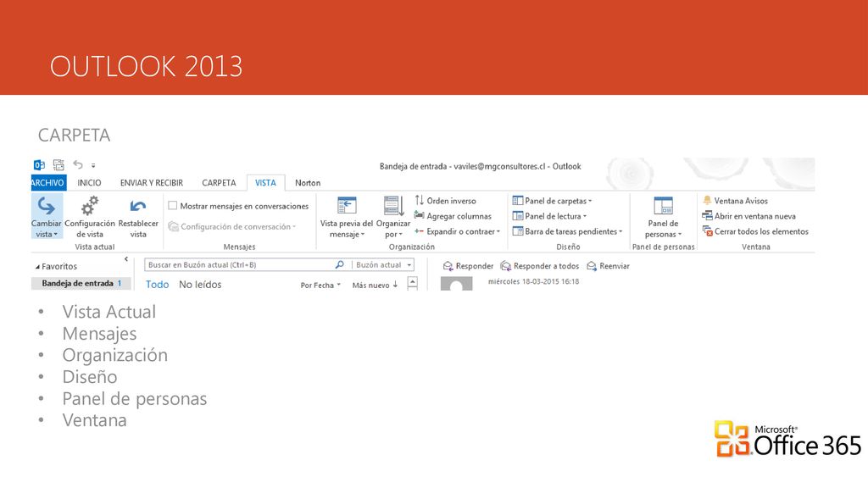Switch to the CARPETA tab
The image size is (868, 488).
pyautogui.click(x=219, y=183)
